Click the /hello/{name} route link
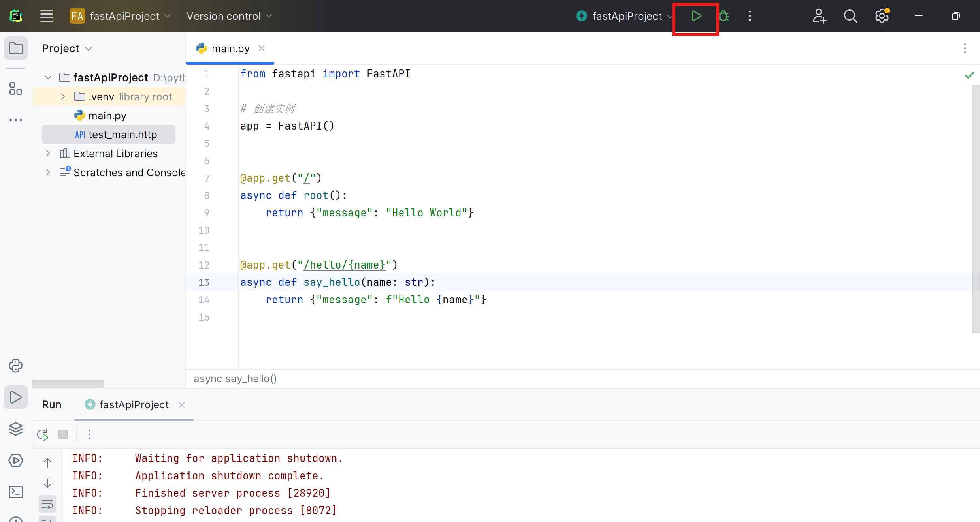 344,265
